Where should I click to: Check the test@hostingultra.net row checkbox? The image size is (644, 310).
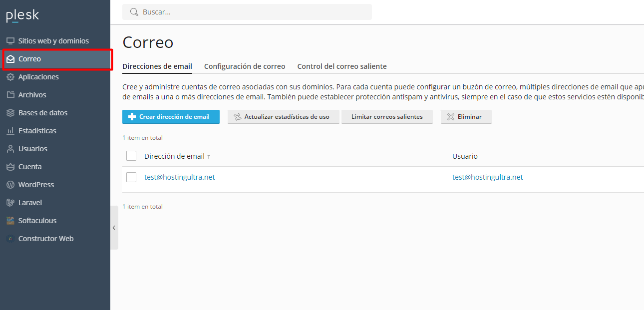[x=131, y=177]
